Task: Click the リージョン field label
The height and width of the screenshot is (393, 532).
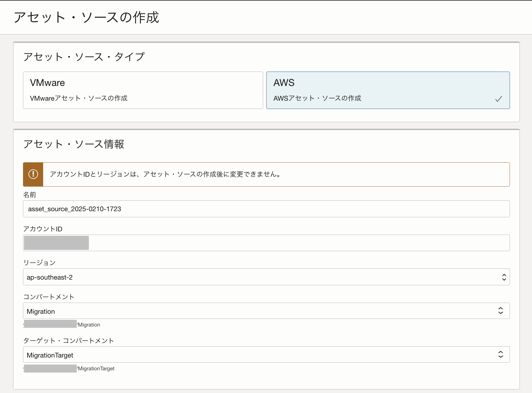Action: click(x=40, y=263)
